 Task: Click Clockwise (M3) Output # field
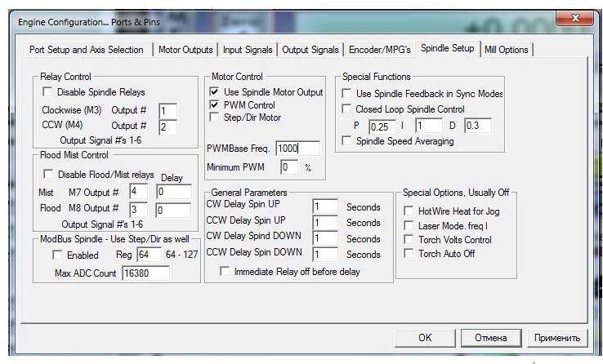point(168,111)
